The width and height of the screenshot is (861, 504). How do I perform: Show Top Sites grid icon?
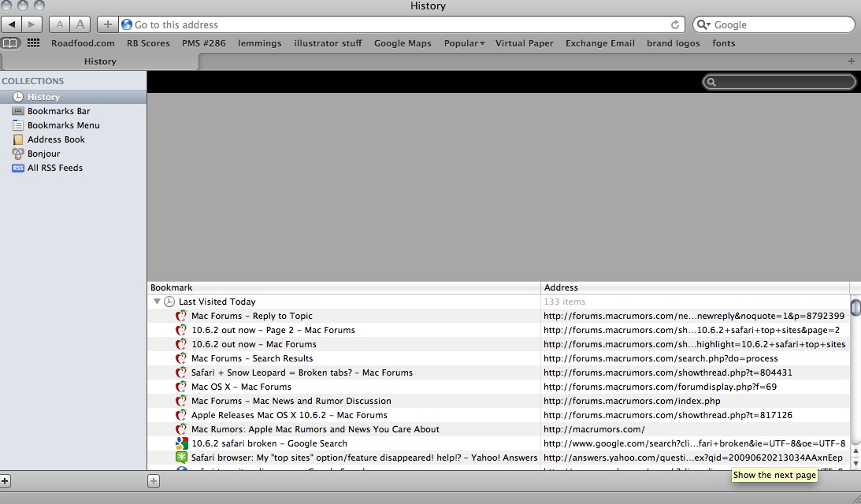click(x=34, y=43)
